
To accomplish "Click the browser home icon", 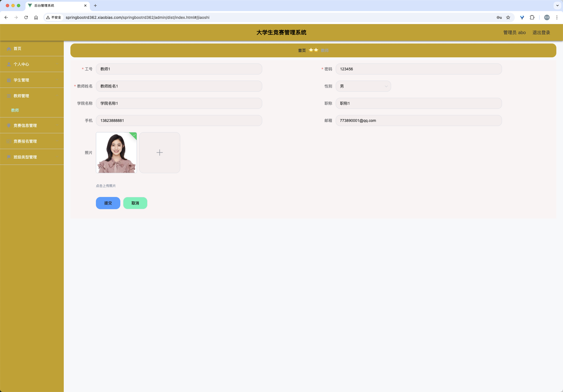I will (x=36, y=17).
